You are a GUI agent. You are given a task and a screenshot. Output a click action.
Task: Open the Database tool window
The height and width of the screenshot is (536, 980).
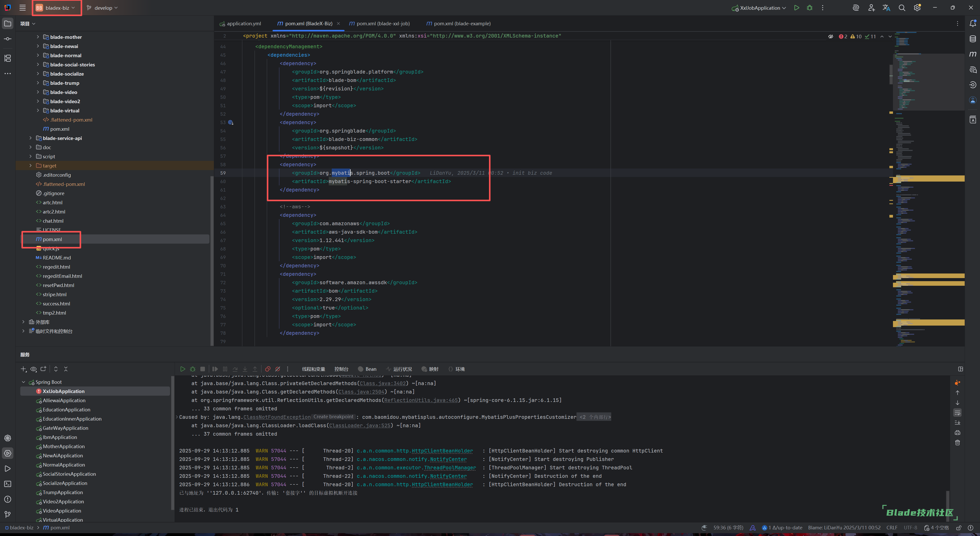click(972, 39)
